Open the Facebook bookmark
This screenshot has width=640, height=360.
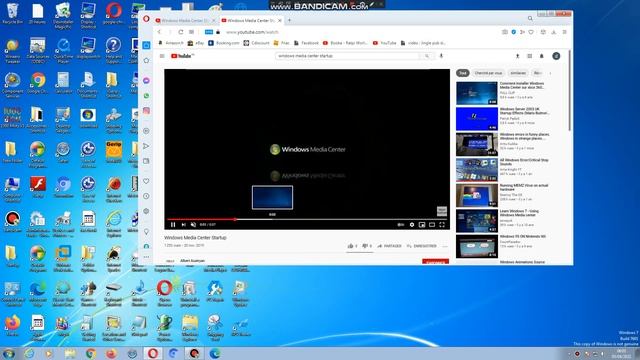click(307, 43)
